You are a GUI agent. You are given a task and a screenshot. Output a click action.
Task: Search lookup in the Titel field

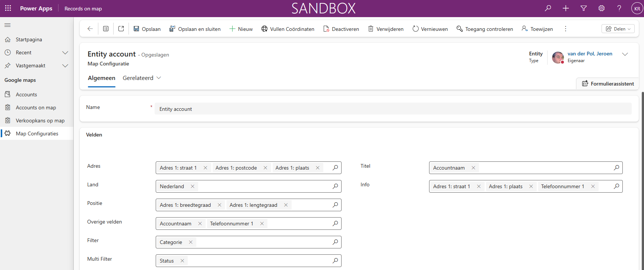point(616,168)
